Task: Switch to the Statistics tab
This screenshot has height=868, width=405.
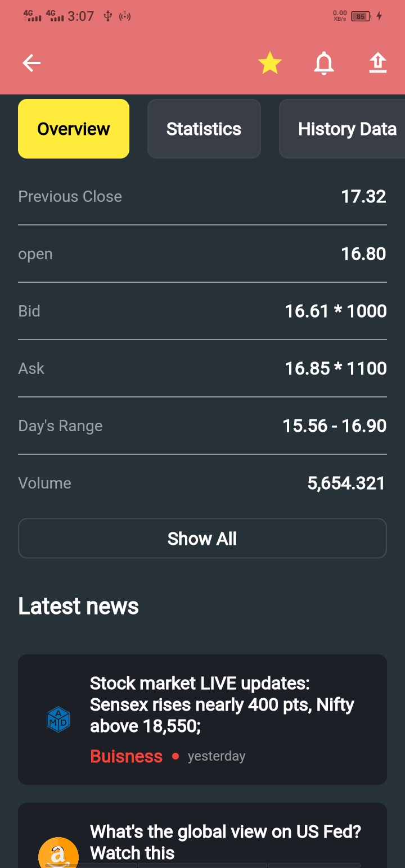Action: [204, 129]
